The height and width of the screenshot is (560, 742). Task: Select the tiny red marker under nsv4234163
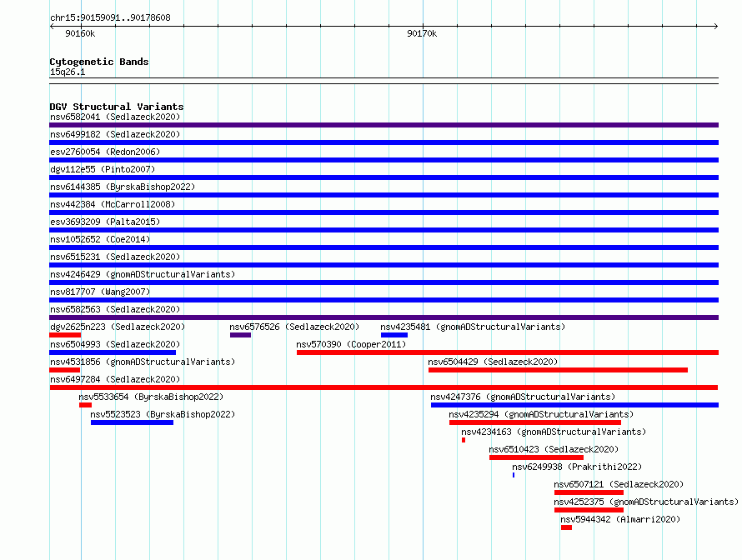464,440
